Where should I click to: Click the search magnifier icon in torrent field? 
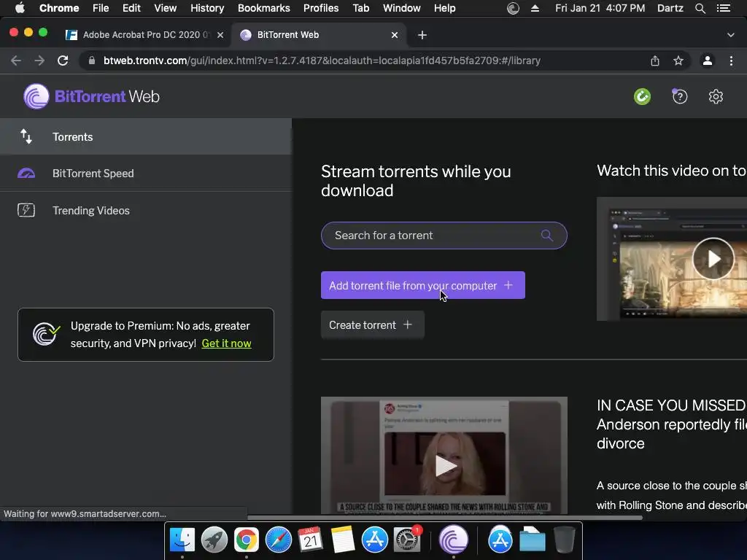click(x=547, y=236)
